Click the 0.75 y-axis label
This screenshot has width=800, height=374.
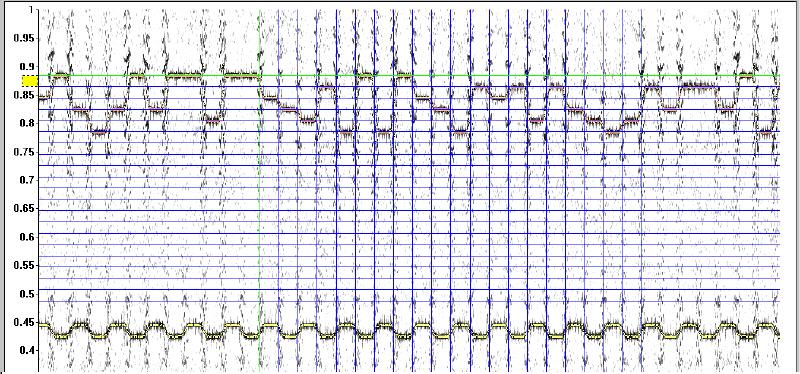pyautogui.click(x=24, y=152)
